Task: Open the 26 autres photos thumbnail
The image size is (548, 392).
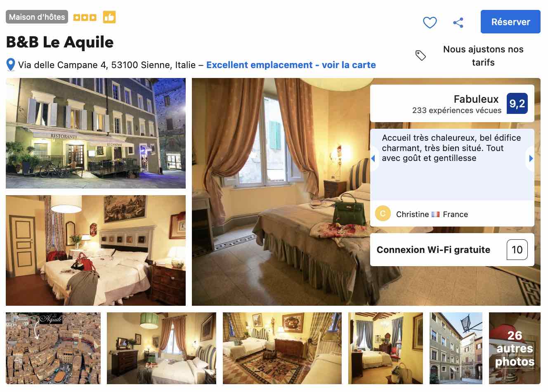Action: 515,348
